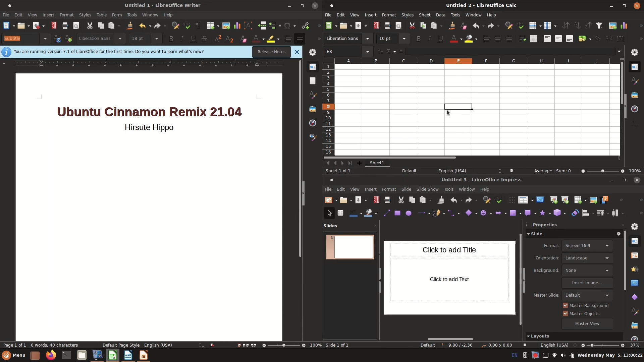Click the Writer zoom slider at bottom

pyautogui.click(x=284, y=345)
